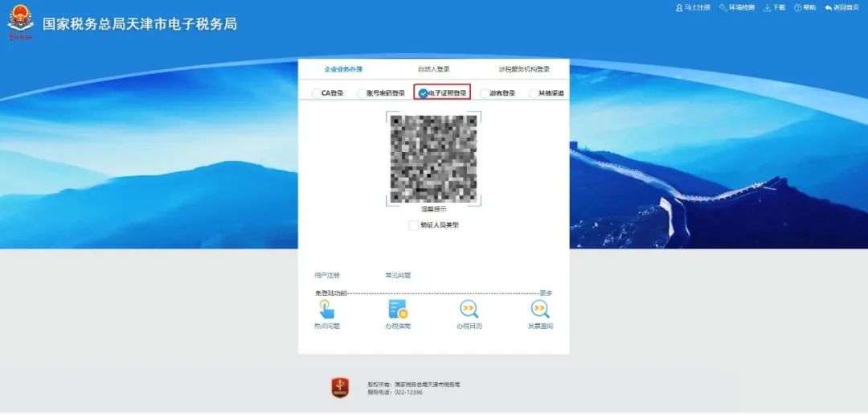Screen dimensions: 868x415
Task: Click 返回首页 to return home
Action: [x=842, y=8]
